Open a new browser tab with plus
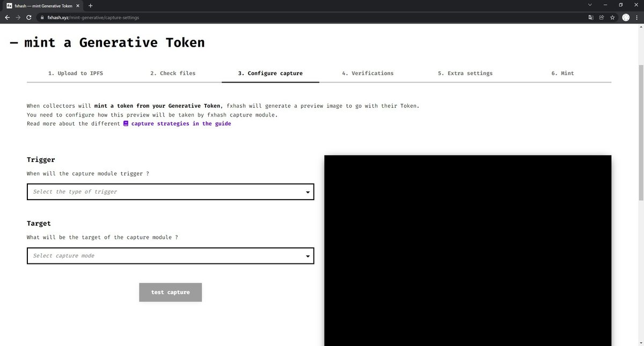644x346 pixels. [x=90, y=5]
